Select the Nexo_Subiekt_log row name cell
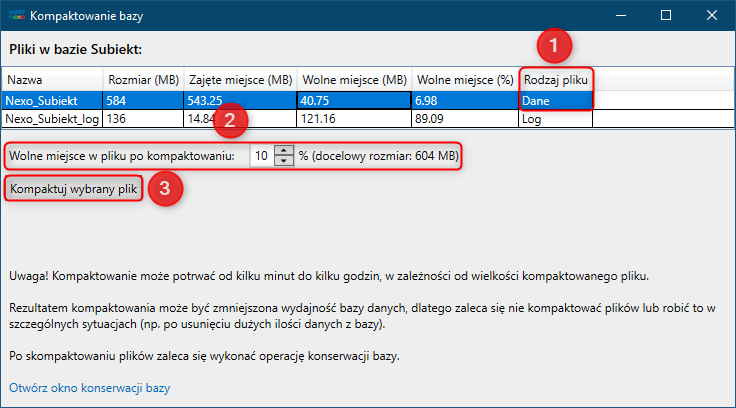 coord(52,119)
